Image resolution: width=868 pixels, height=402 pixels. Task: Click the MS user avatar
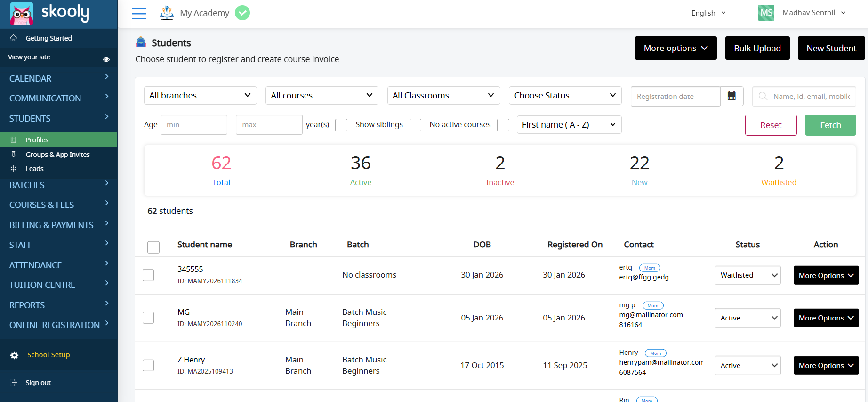tap(766, 13)
